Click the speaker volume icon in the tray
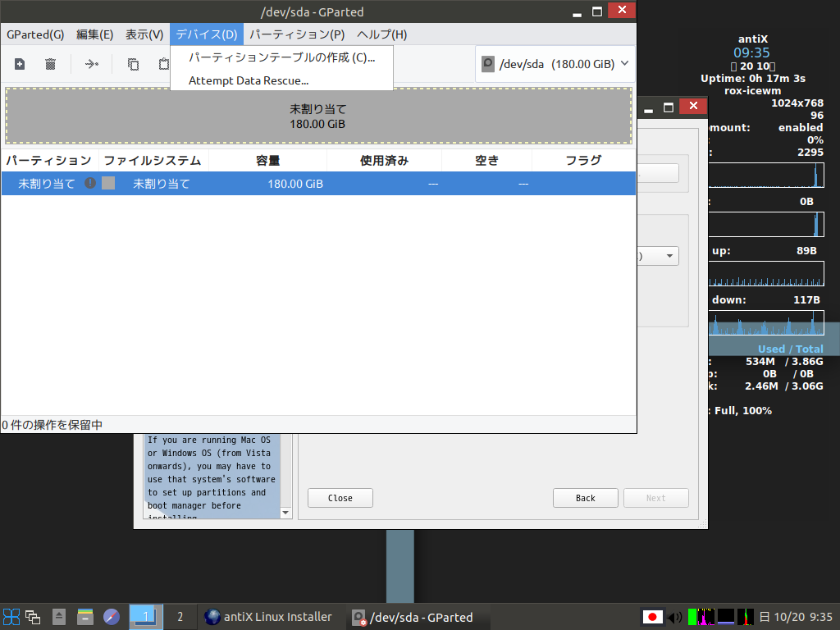This screenshot has width=840, height=630. click(x=675, y=617)
